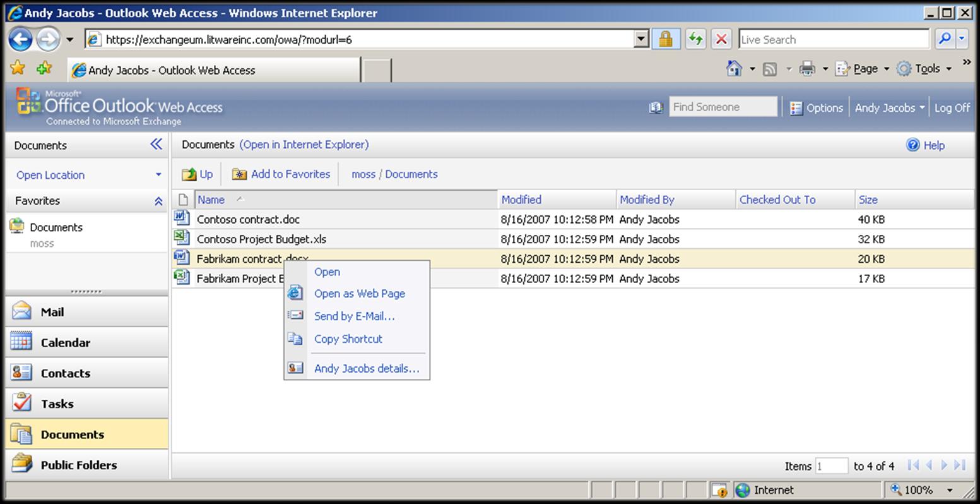Sort by Modified column
Screen dimensions: 980x504
[557, 200]
